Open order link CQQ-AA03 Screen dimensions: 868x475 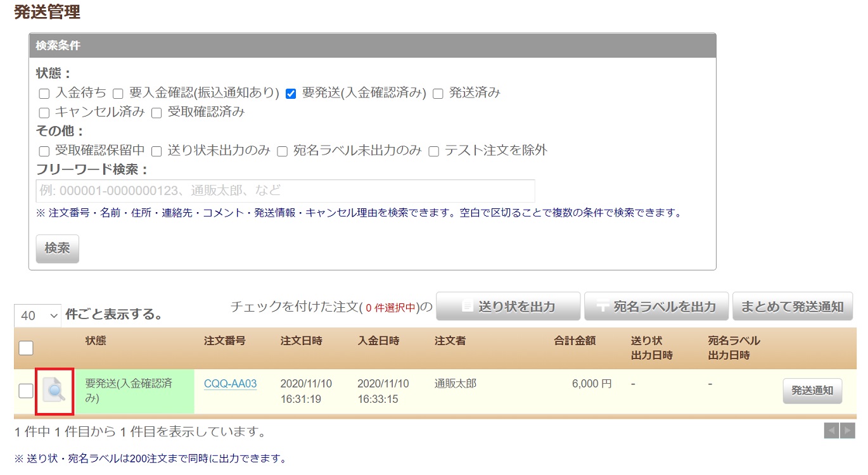click(230, 384)
